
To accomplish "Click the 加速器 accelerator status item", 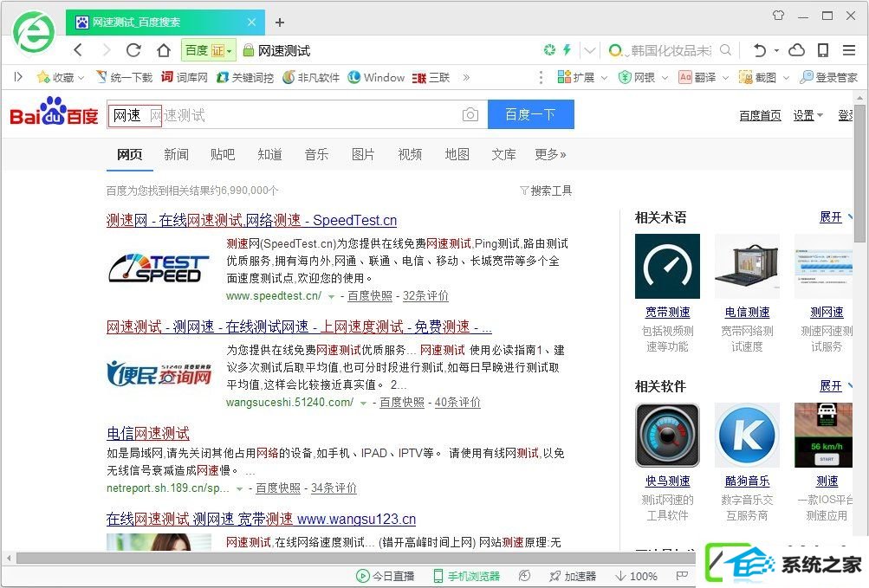I will [x=573, y=576].
